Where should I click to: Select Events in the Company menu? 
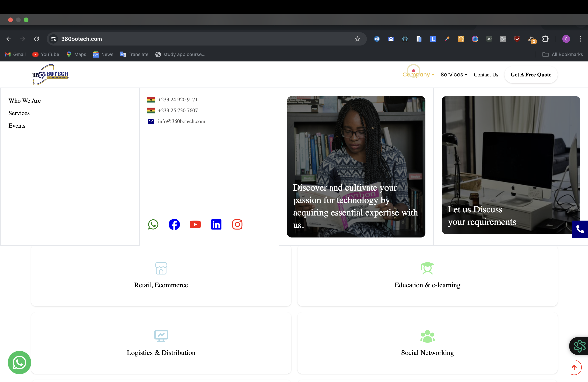tap(17, 126)
